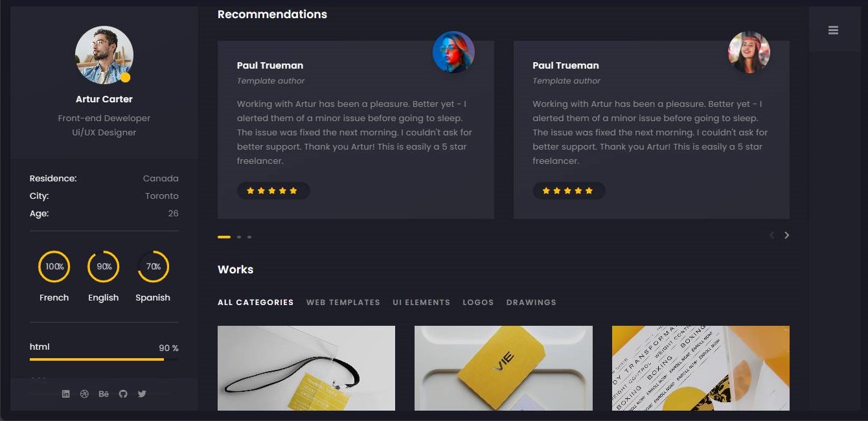Show only Logos category works
Screen dimensions: 868x421
click(x=478, y=302)
